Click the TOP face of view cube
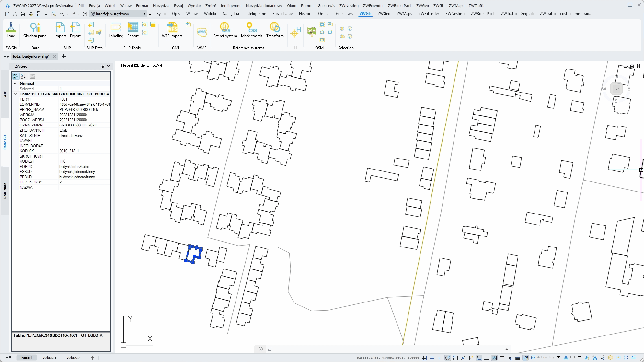644x362 pixels. pyautogui.click(x=616, y=89)
